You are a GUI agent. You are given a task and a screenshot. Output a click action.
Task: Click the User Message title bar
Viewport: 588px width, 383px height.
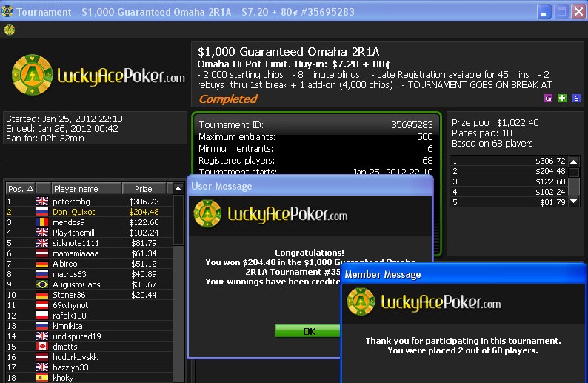pyautogui.click(x=310, y=186)
